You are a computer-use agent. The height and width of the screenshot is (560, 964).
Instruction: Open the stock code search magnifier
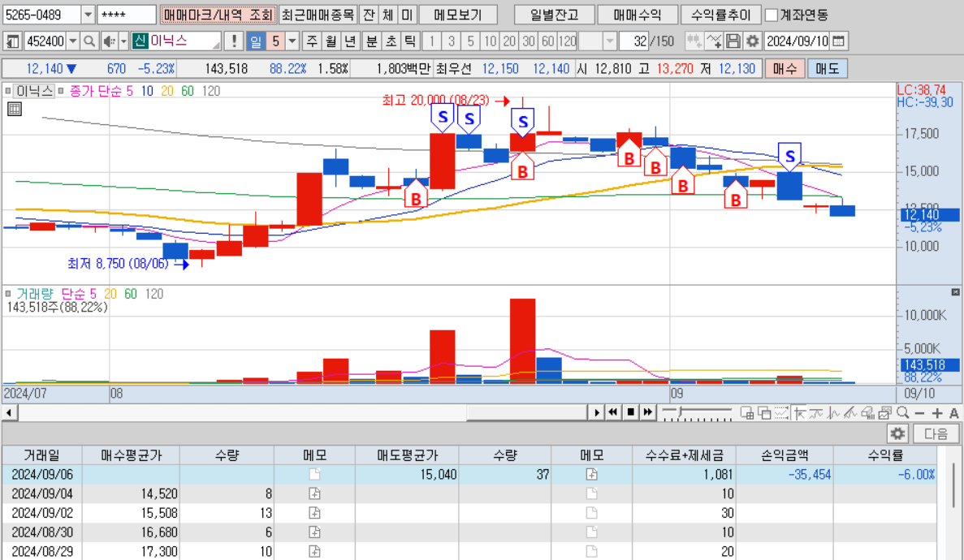[x=89, y=41]
